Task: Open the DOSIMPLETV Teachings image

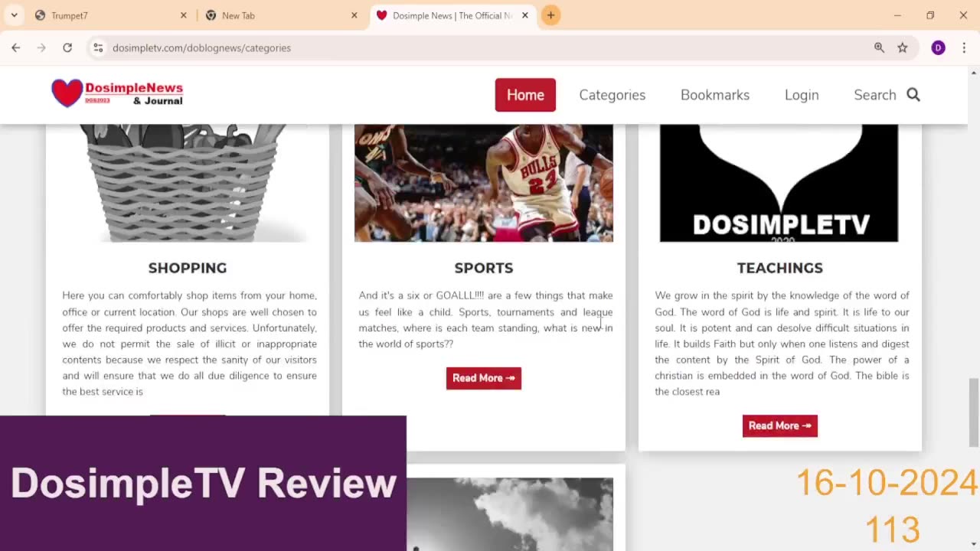Action: click(x=779, y=183)
